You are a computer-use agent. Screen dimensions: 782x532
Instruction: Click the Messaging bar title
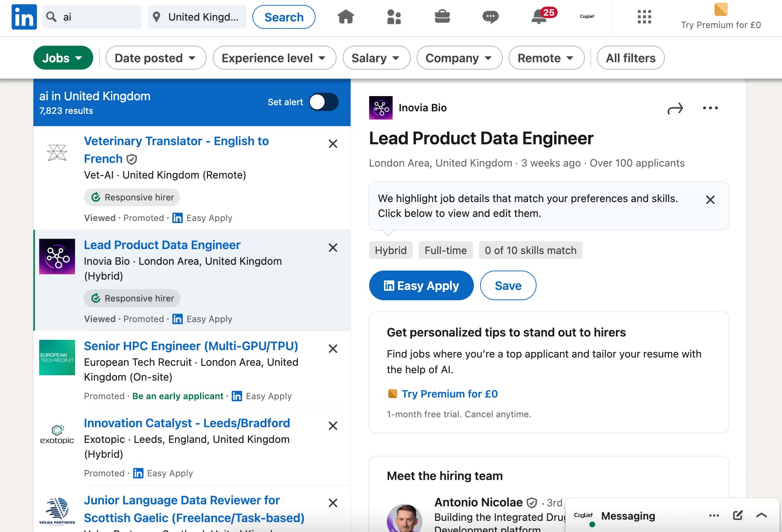point(628,516)
